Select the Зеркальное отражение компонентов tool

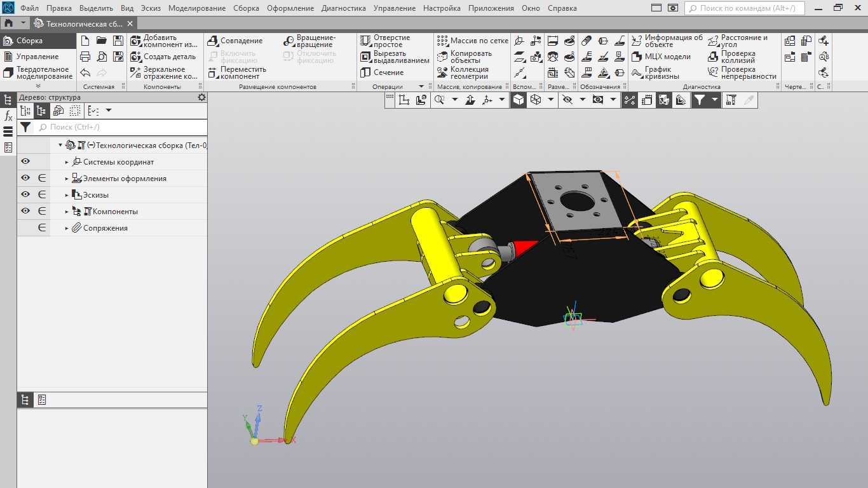click(164, 72)
